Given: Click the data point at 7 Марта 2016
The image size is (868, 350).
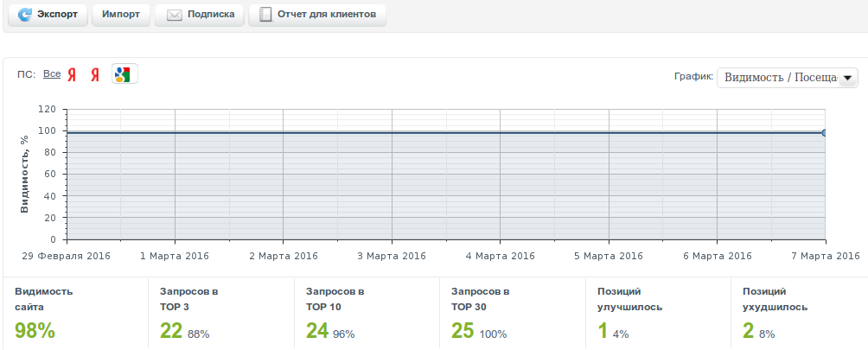Looking at the screenshot, I should pyautogui.click(x=826, y=133).
